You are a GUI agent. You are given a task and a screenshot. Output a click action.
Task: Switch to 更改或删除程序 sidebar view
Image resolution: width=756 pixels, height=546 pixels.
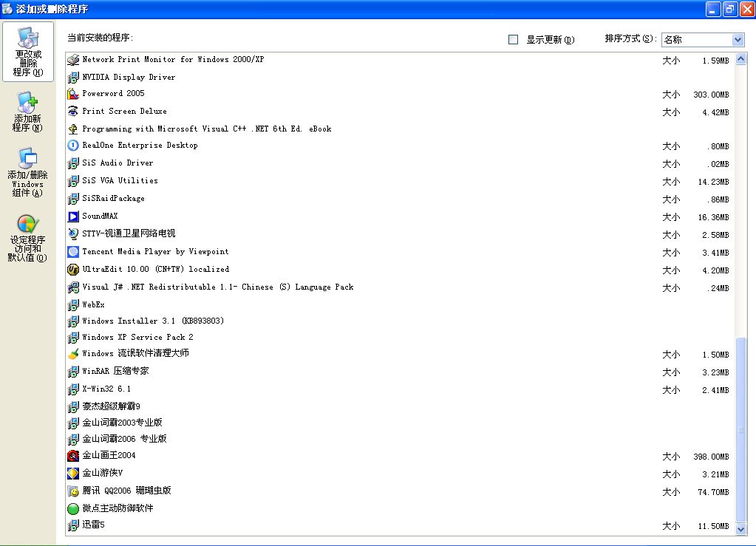click(x=28, y=51)
